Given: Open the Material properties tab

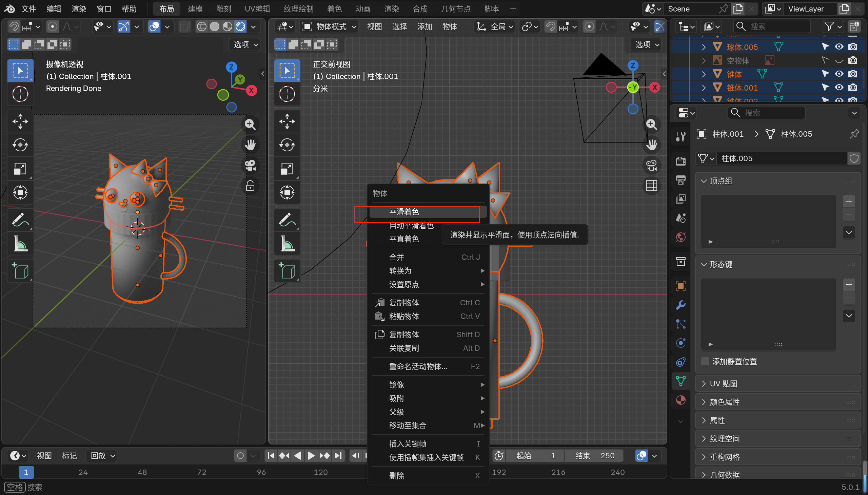Looking at the screenshot, I should (681, 400).
